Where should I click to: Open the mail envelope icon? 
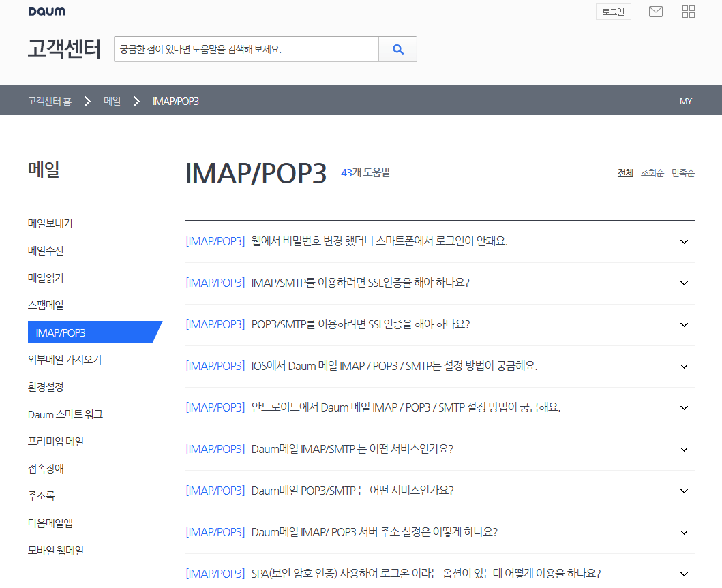[x=655, y=12]
